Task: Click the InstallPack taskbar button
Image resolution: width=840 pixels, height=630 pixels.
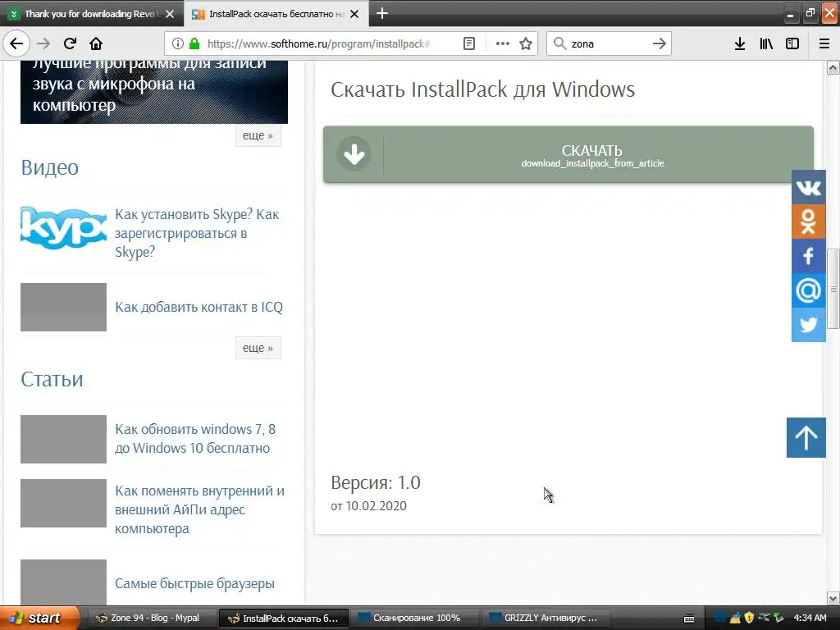Action: coord(284,618)
